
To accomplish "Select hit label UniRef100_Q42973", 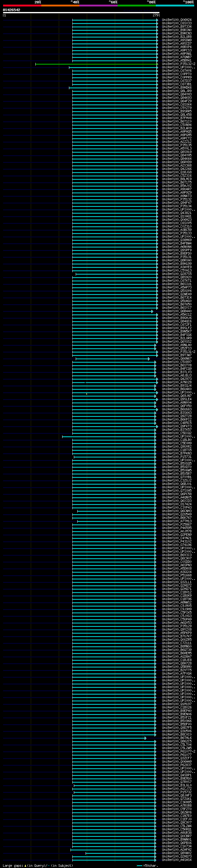I will coord(176,379).
